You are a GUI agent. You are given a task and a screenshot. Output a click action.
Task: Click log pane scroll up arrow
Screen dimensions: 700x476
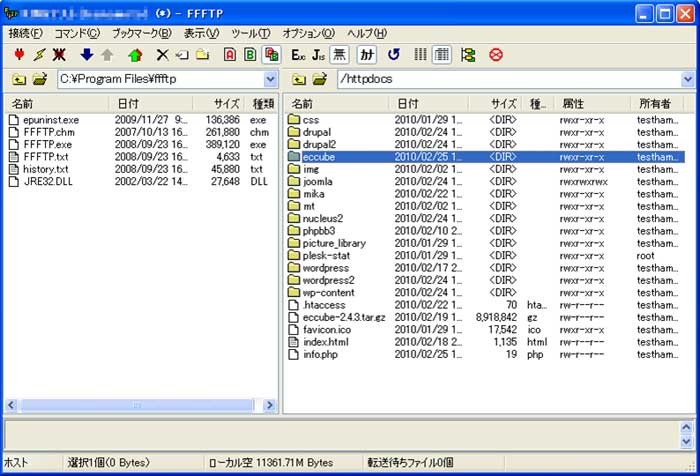click(x=687, y=427)
